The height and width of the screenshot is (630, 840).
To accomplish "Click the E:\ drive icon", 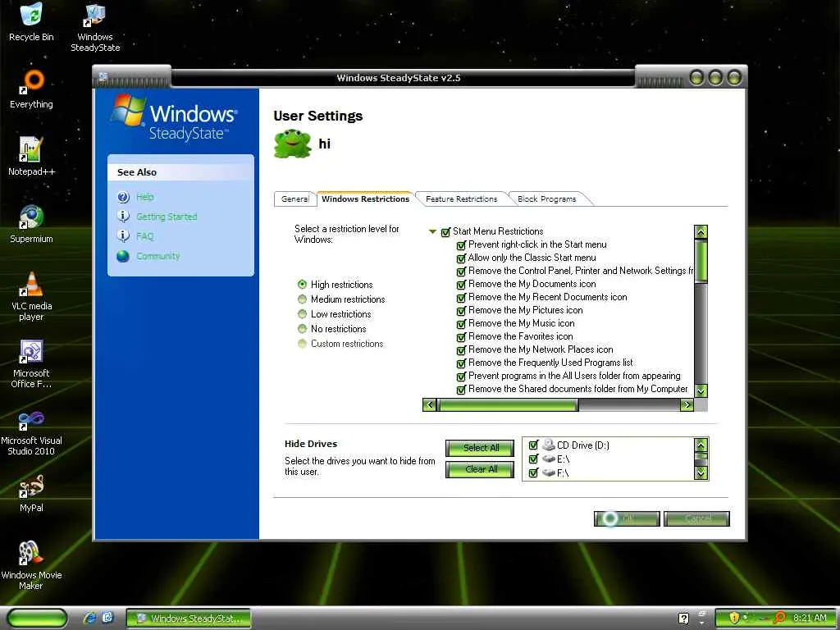I will [x=548, y=459].
